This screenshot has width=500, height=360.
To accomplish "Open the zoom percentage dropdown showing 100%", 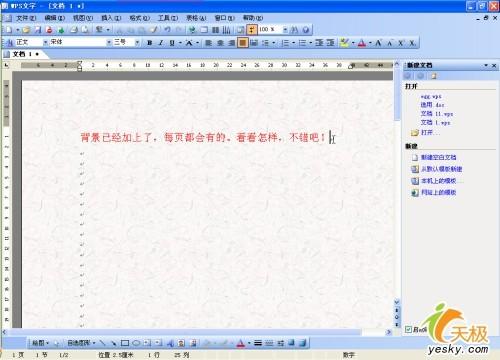I will click(285, 30).
